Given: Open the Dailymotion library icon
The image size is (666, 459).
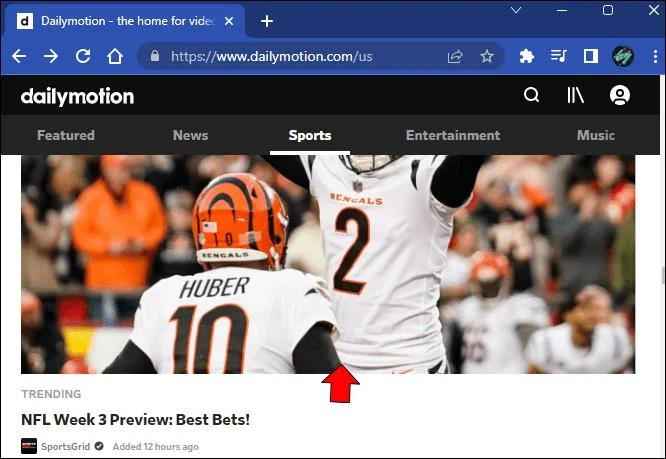Looking at the screenshot, I should click(576, 95).
